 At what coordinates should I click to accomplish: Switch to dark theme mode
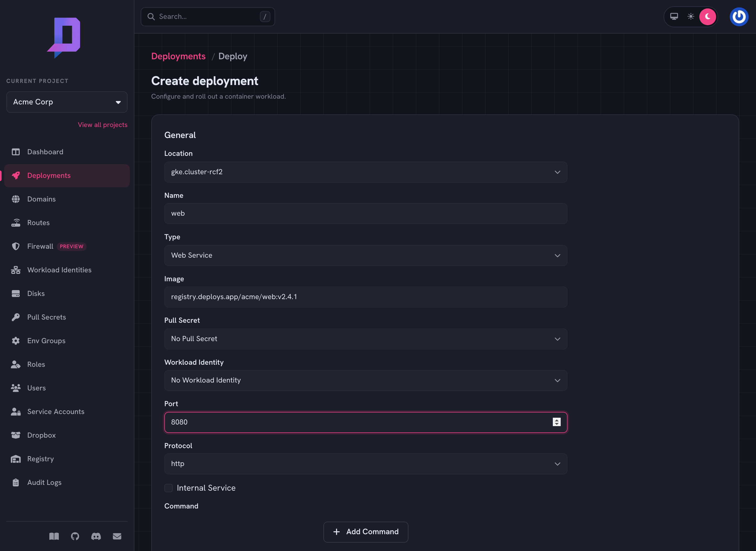[708, 17]
